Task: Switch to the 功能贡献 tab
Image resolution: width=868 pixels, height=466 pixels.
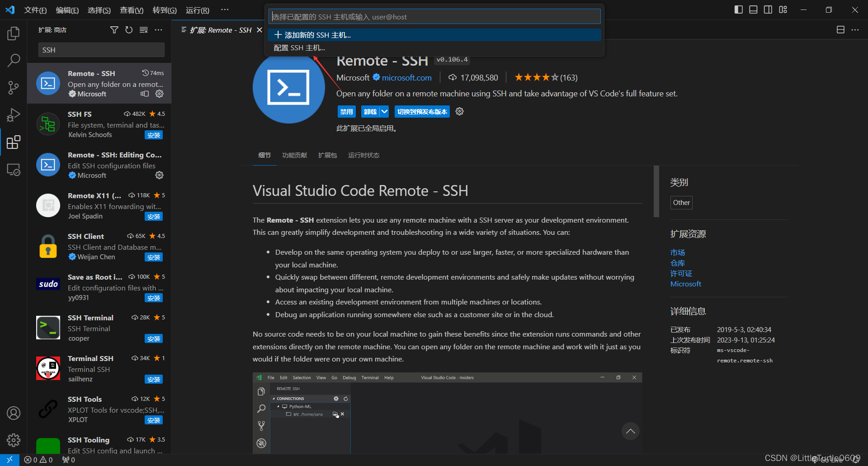Action: 294,155
